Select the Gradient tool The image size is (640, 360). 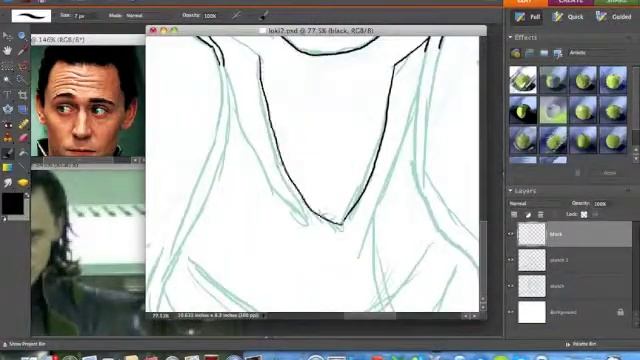[x=7, y=168]
